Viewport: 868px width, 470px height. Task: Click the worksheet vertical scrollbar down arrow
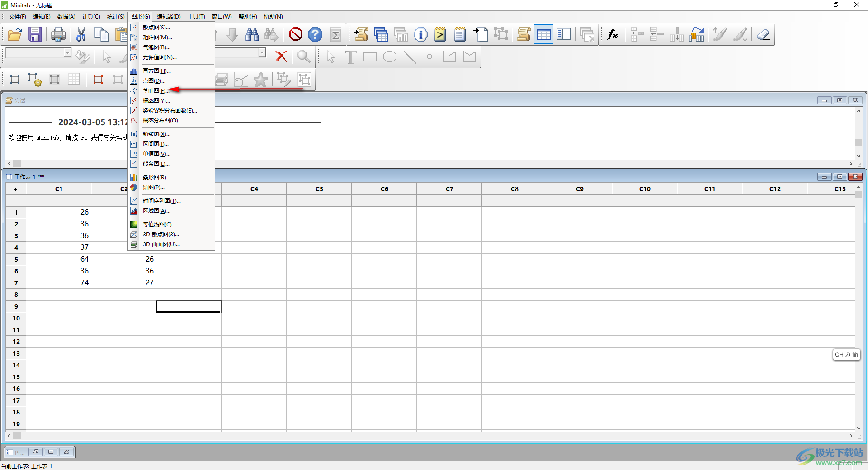(x=859, y=428)
